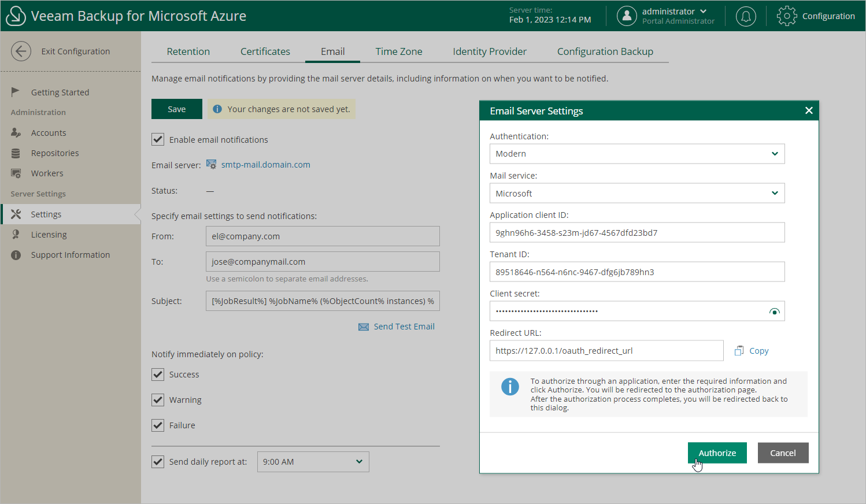Image resolution: width=866 pixels, height=504 pixels.
Task: Open the Configuration Backup tab
Action: pyautogui.click(x=605, y=51)
